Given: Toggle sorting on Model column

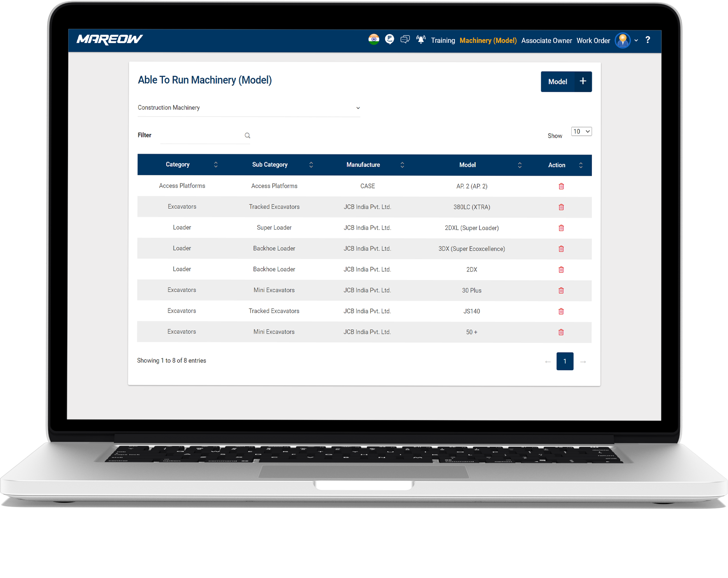Looking at the screenshot, I should 519,165.
